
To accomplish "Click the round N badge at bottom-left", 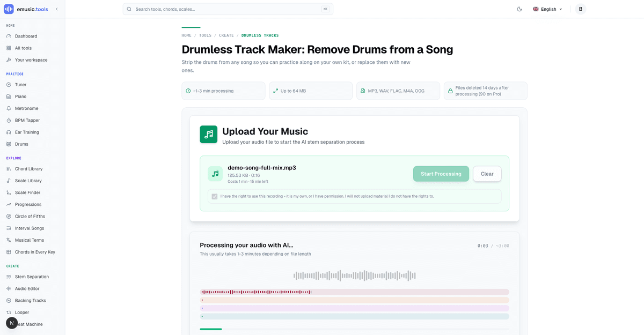I will 12,323.
